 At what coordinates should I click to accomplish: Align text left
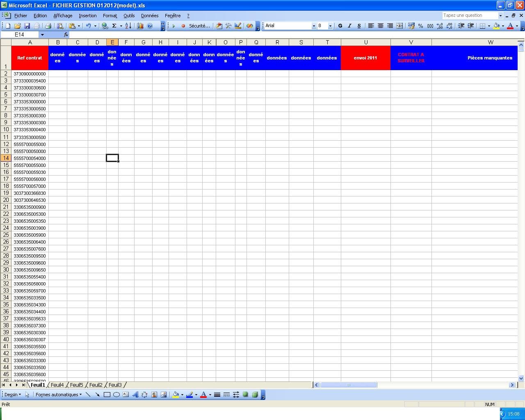coord(371,26)
